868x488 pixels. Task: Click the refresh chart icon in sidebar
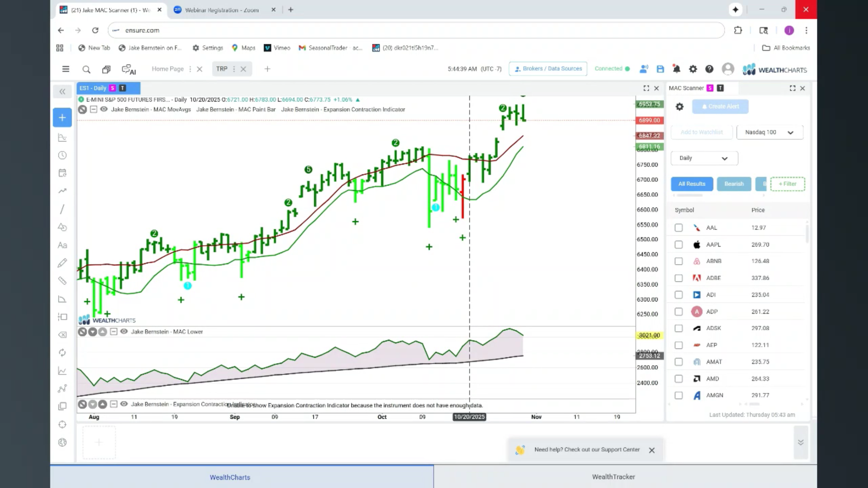(x=62, y=353)
